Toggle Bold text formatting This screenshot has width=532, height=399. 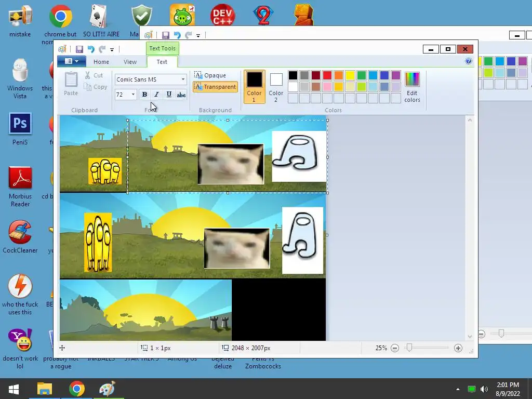[x=144, y=95]
